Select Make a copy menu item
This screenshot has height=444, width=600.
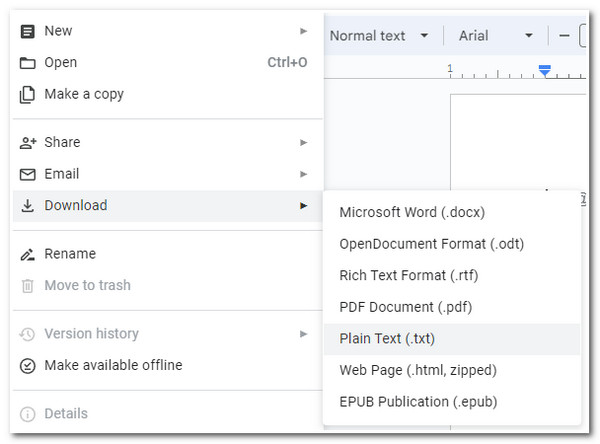(x=168, y=94)
